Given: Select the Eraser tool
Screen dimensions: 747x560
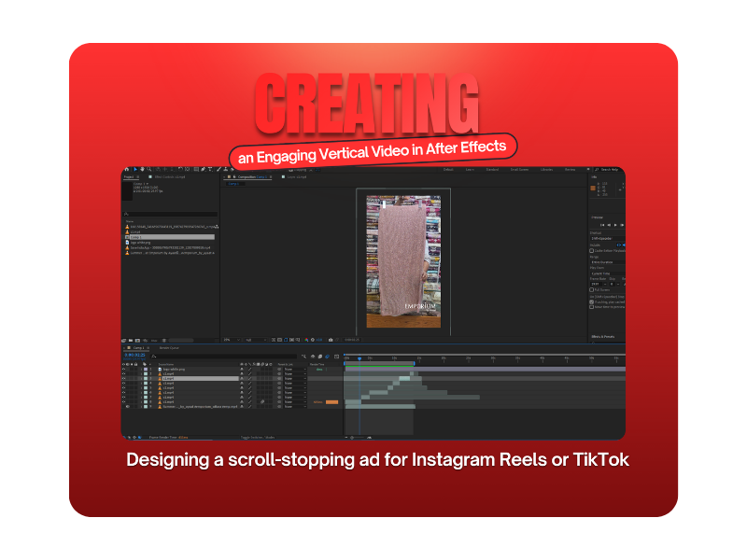Looking at the screenshot, I should pos(233,169).
